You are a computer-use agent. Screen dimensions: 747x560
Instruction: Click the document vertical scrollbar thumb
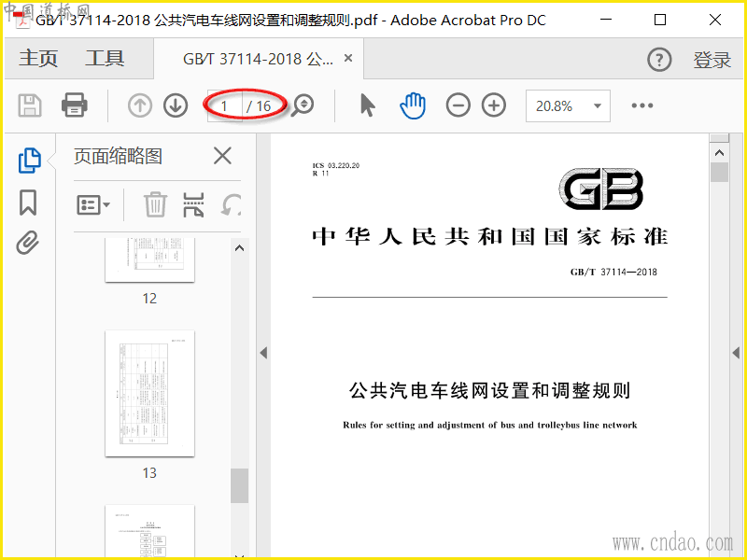coord(719,172)
